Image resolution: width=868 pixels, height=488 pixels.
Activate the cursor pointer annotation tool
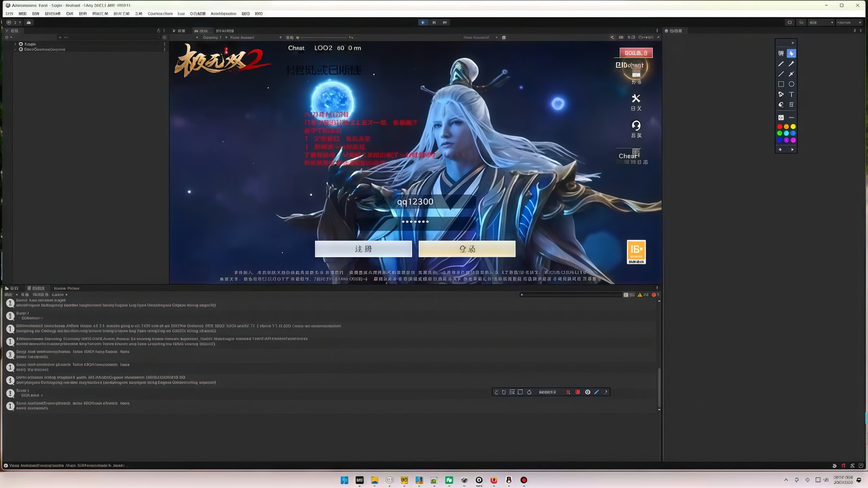tap(792, 53)
